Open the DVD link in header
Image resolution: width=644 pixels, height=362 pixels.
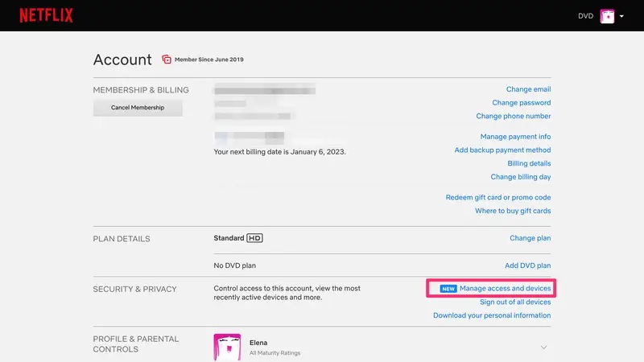(x=585, y=16)
